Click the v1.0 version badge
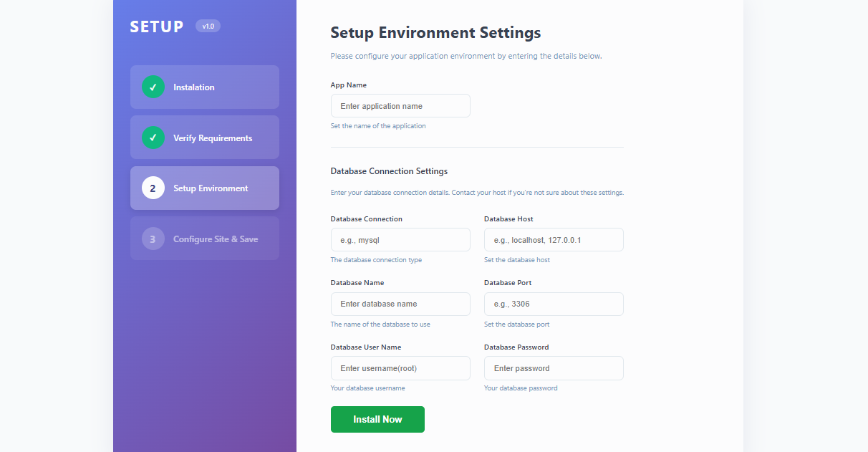Viewport: 868px width, 452px height. click(207, 26)
